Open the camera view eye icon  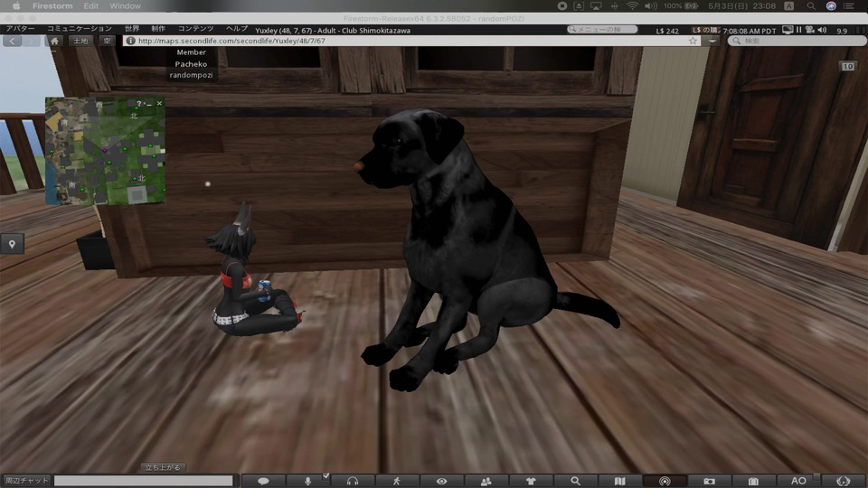click(x=442, y=481)
